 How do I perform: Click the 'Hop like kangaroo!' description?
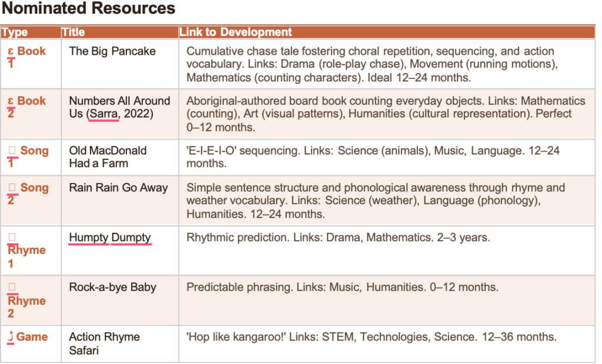pyautogui.click(x=371, y=337)
